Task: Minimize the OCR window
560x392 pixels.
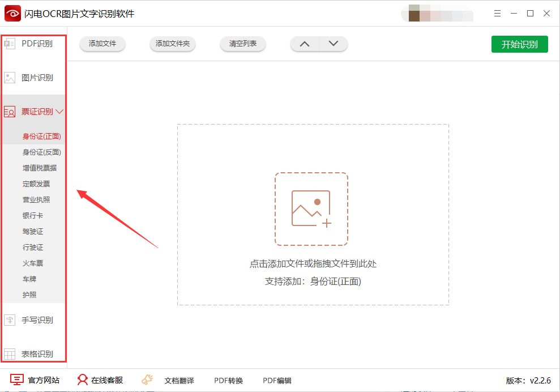Action: tap(514, 14)
